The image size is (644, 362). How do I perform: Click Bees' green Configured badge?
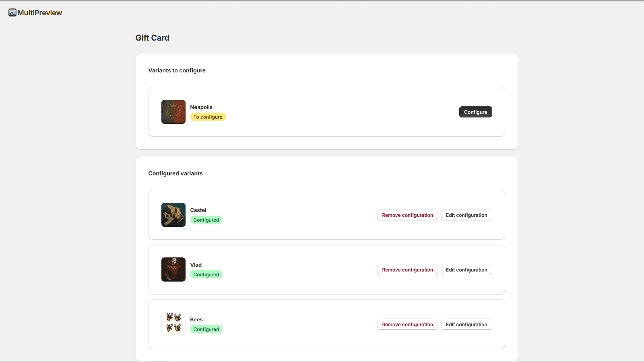tap(206, 329)
